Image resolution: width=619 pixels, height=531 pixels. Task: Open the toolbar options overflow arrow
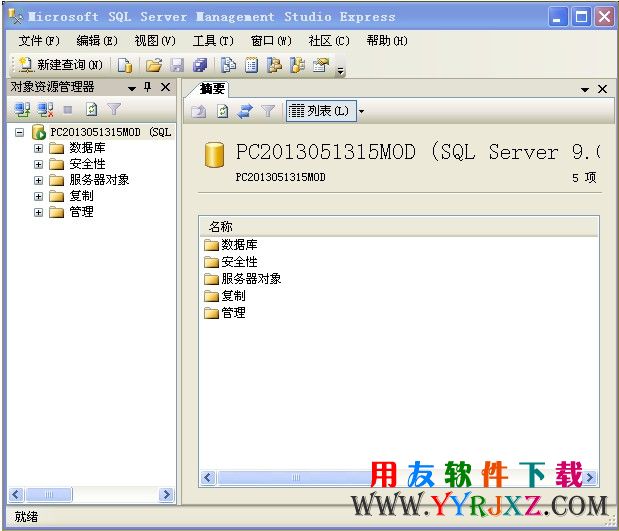pos(340,71)
